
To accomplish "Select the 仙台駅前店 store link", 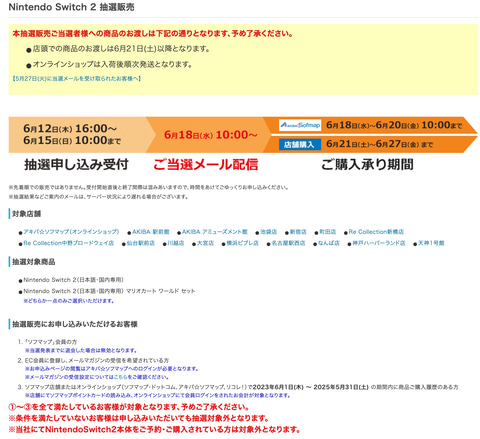I will (141, 243).
